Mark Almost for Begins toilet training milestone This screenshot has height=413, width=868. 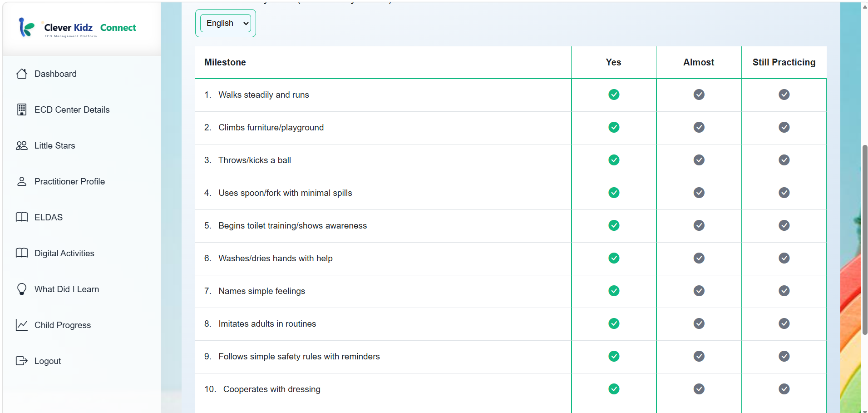(x=699, y=225)
